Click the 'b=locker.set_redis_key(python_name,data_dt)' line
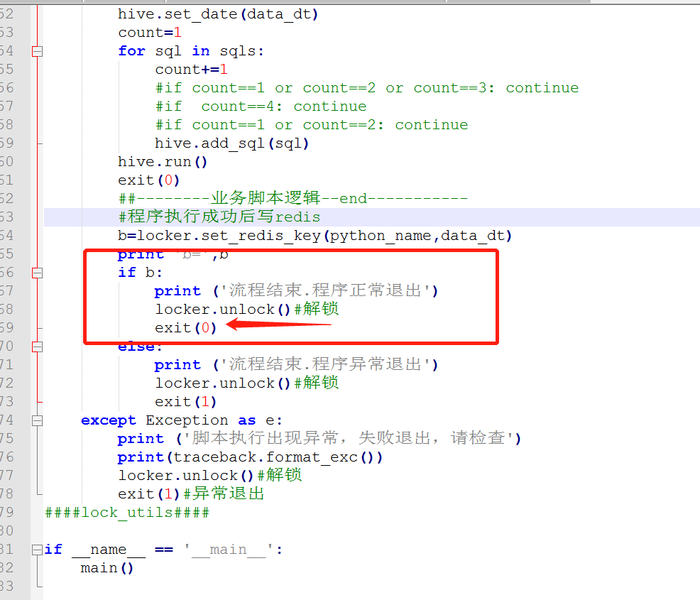Viewport: 700px width, 600px height. click(315, 236)
